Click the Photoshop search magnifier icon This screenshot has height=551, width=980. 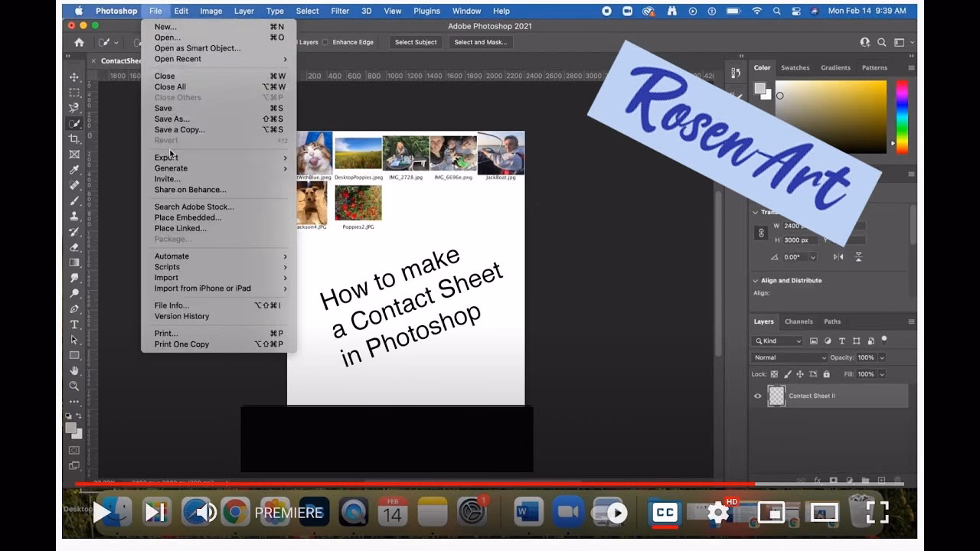tap(882, 42)
